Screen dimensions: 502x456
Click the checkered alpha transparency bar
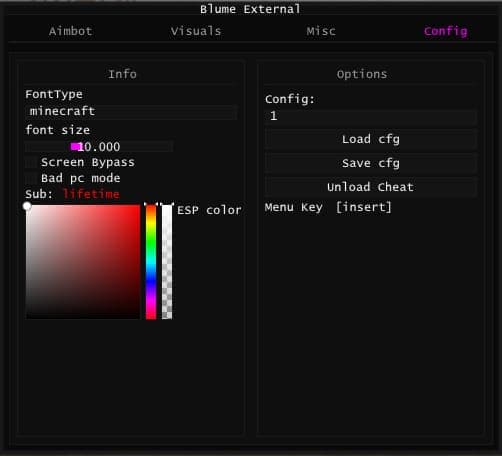pyautogui.click(x=167, y=262)
